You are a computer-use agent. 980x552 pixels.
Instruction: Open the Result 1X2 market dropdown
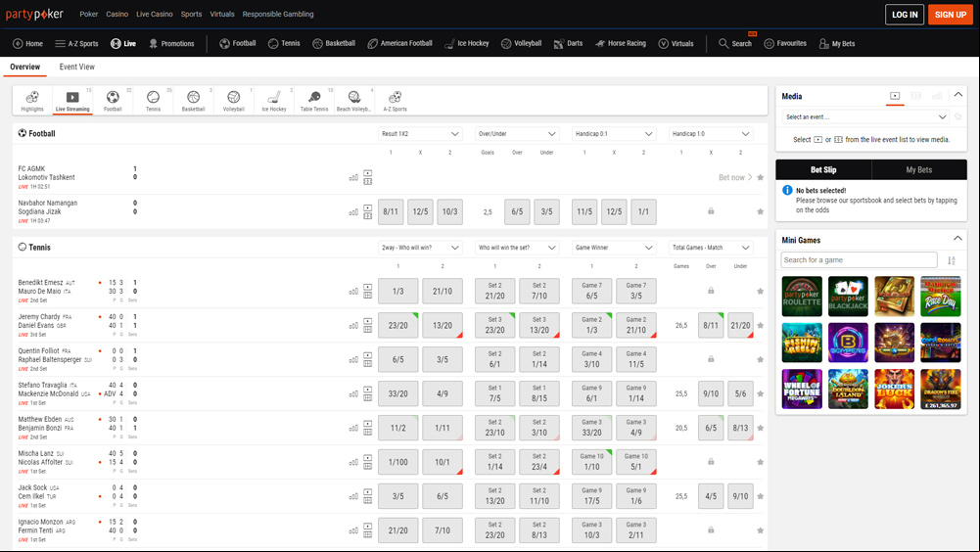pos(420,134)
